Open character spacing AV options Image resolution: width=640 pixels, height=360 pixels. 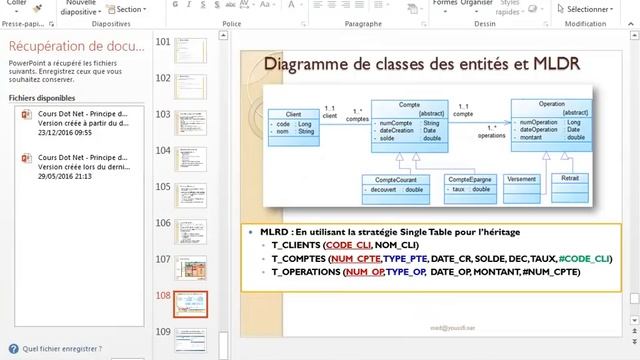(x=246, y=4)
